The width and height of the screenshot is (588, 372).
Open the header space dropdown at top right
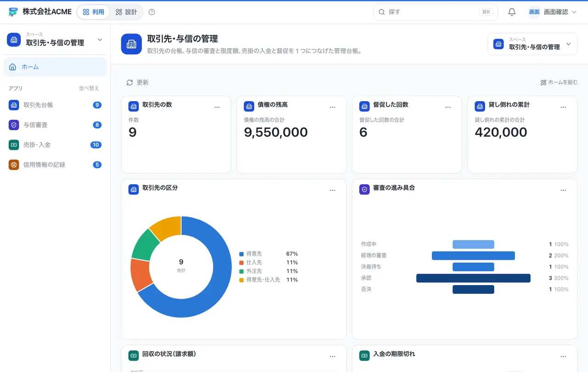pos(532,44)
